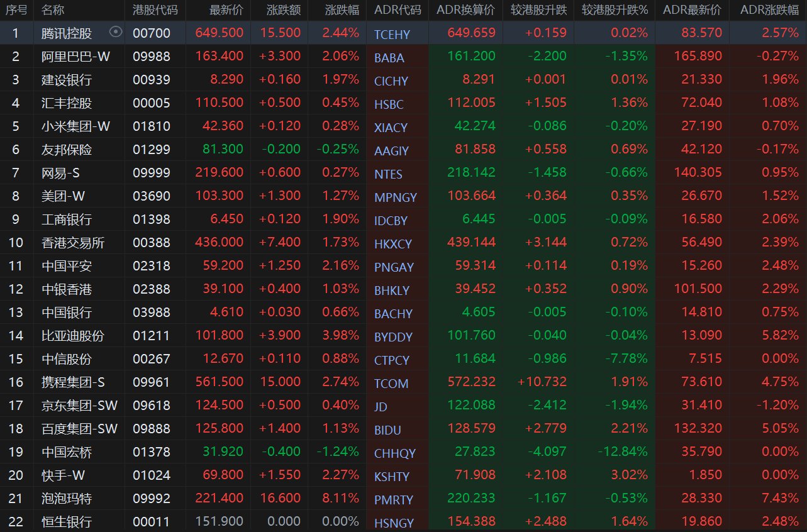
Task: Select the -7.78% premium value
Action: pos(626,359)
